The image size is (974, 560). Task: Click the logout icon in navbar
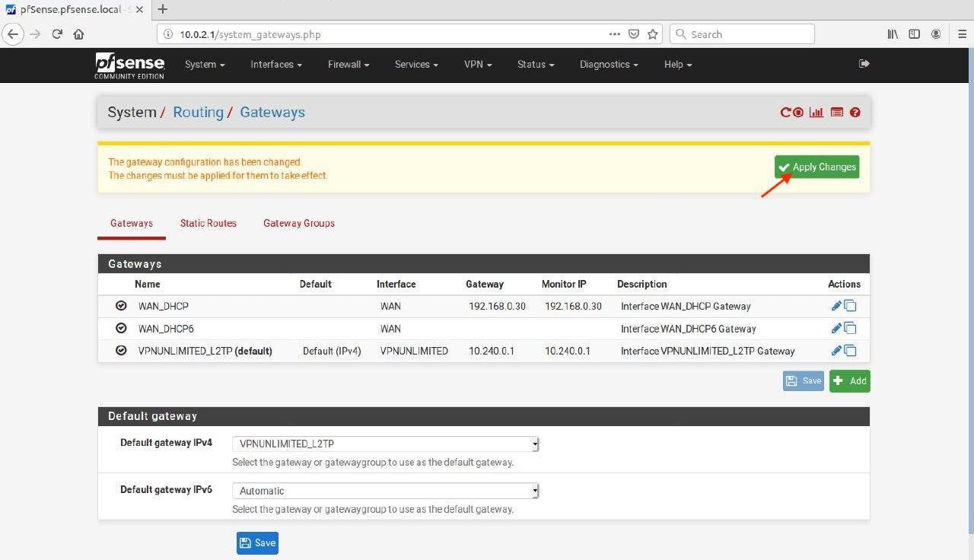pyautogui.click(x=864, y=64)
